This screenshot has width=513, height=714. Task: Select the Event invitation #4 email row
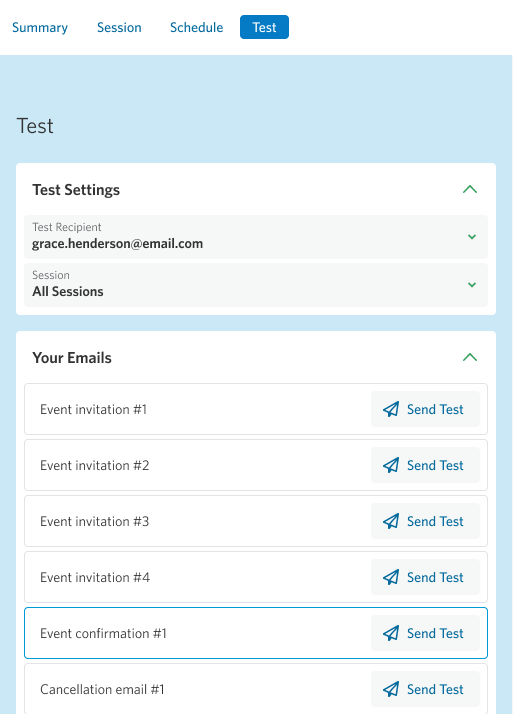click(256, 577)
